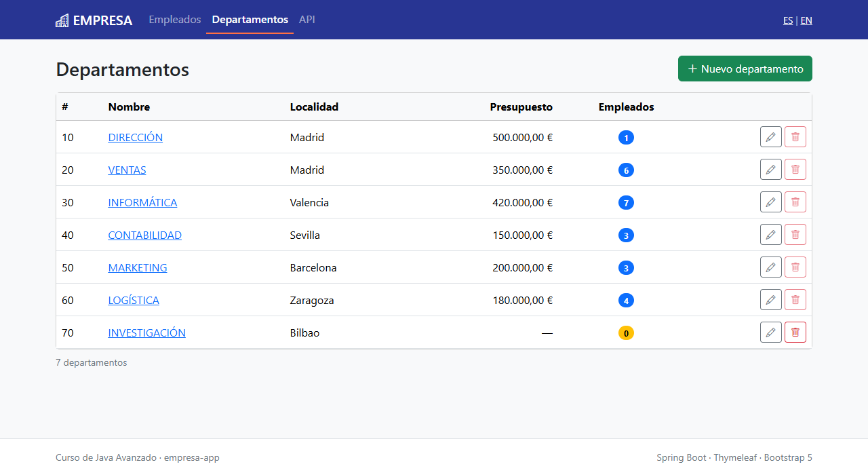Open the API nav item
868x475 pixels.
tap(307, 20)
